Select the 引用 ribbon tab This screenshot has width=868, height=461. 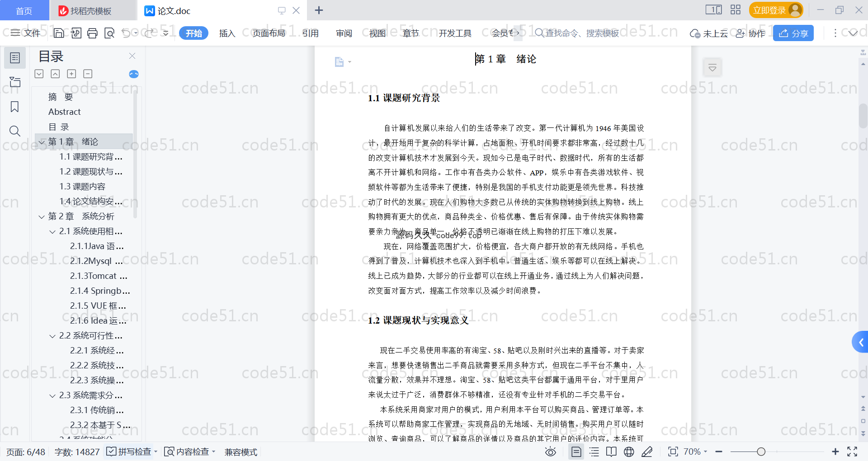[x=310, y=33]
